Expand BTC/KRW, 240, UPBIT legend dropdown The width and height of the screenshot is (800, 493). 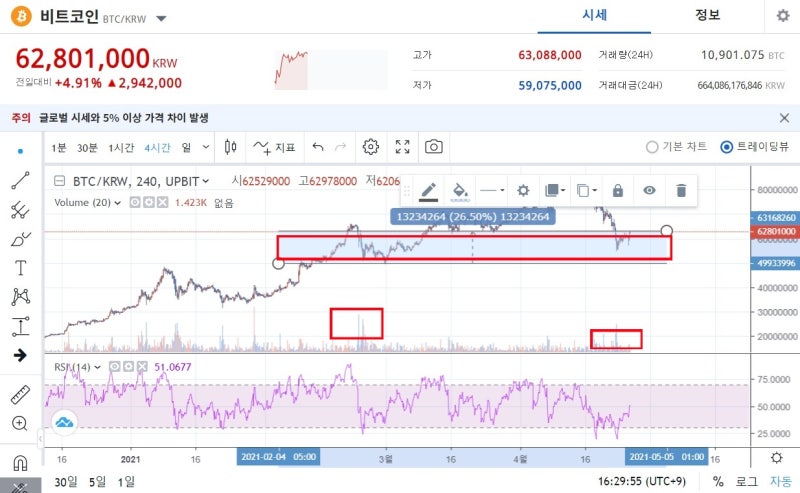coord(206,181)
